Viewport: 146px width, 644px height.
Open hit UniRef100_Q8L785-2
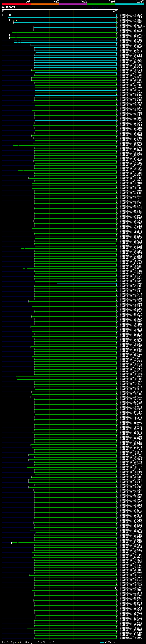(132, 27)
